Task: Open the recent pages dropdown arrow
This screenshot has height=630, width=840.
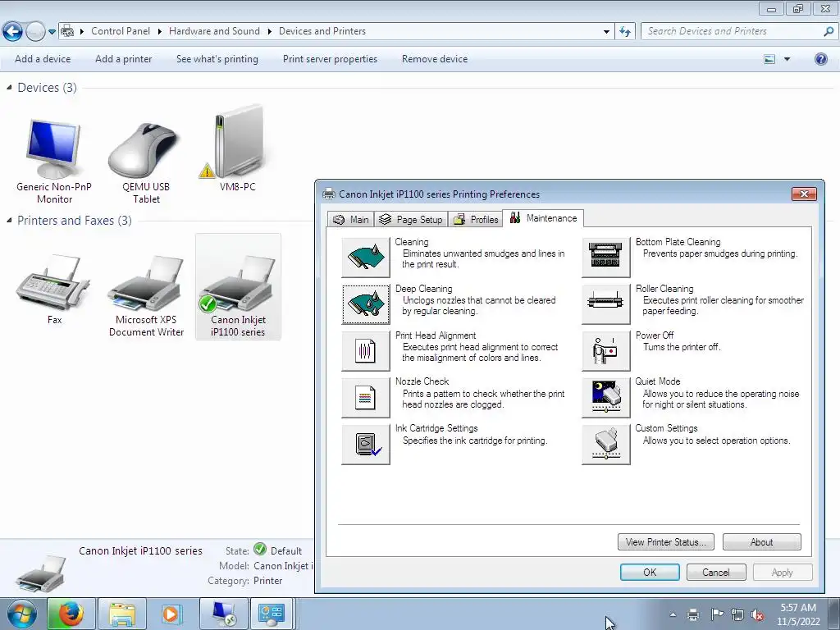Action: coord(52,32)
